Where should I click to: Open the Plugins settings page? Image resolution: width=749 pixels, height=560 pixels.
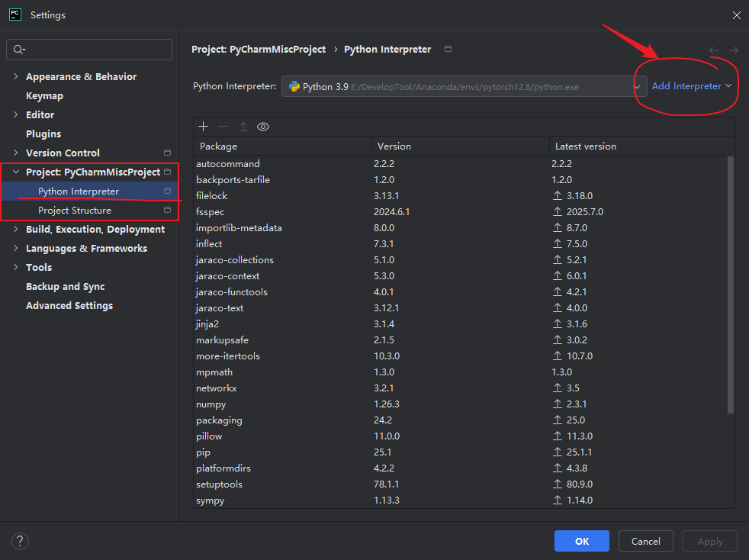(x=43, y=134)
